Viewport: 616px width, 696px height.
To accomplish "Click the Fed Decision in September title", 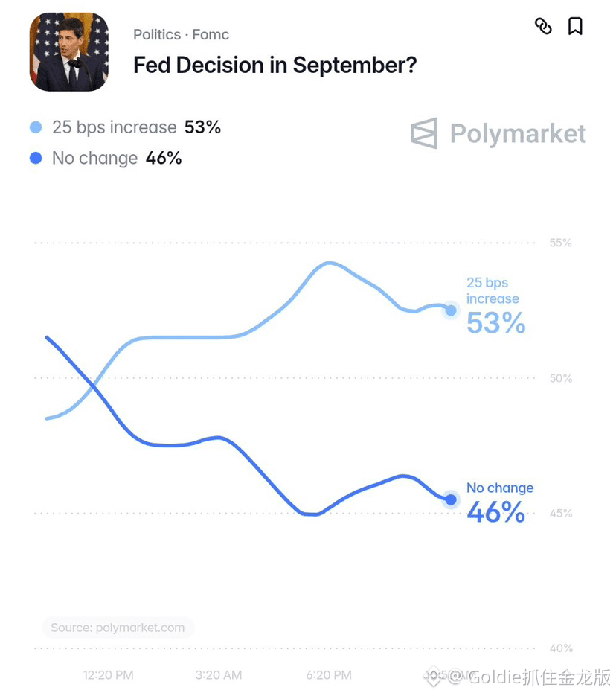I will coord(275,66).
